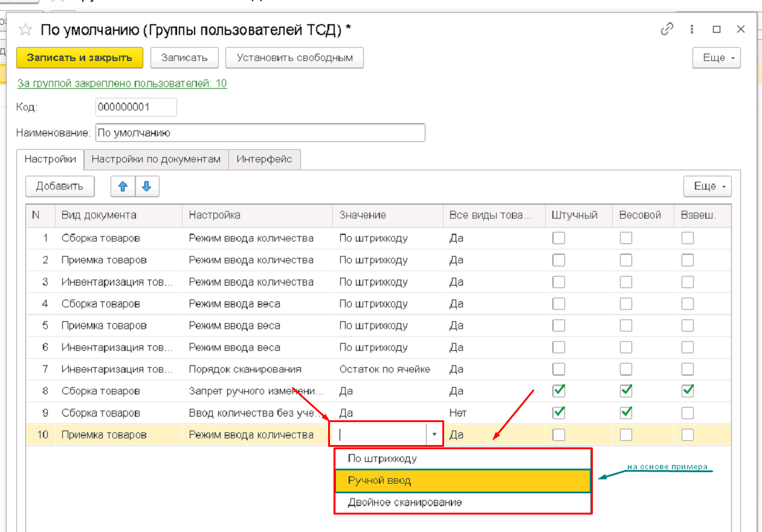762x532 pixels.
Task: Move row up with blue arrow
Action: 123,187
